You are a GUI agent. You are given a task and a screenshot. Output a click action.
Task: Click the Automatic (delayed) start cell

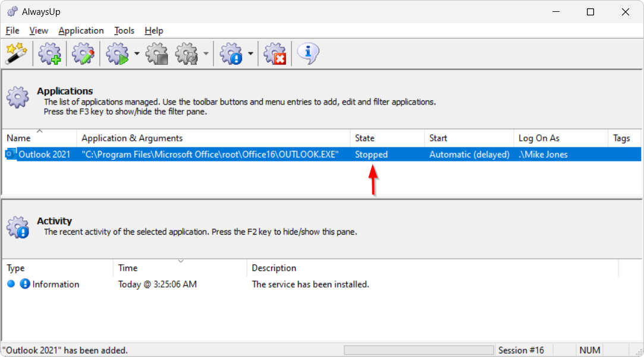[x=469, y=154]
